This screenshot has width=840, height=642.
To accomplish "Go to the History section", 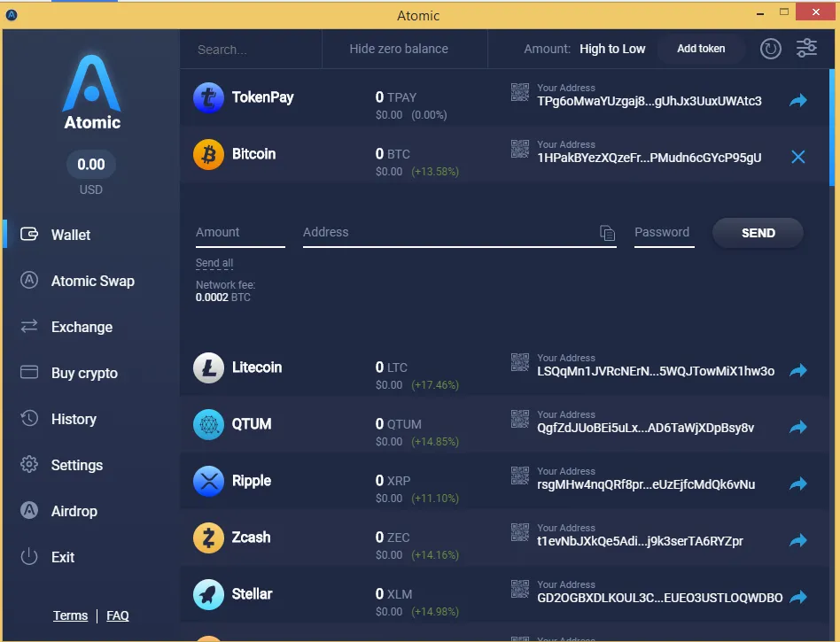I will coord(74,419).
